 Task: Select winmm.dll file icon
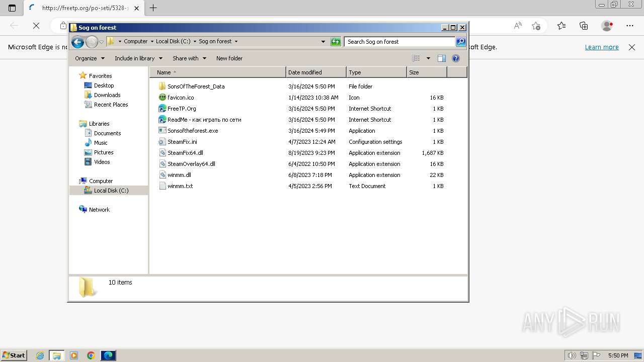pos(162,175)
